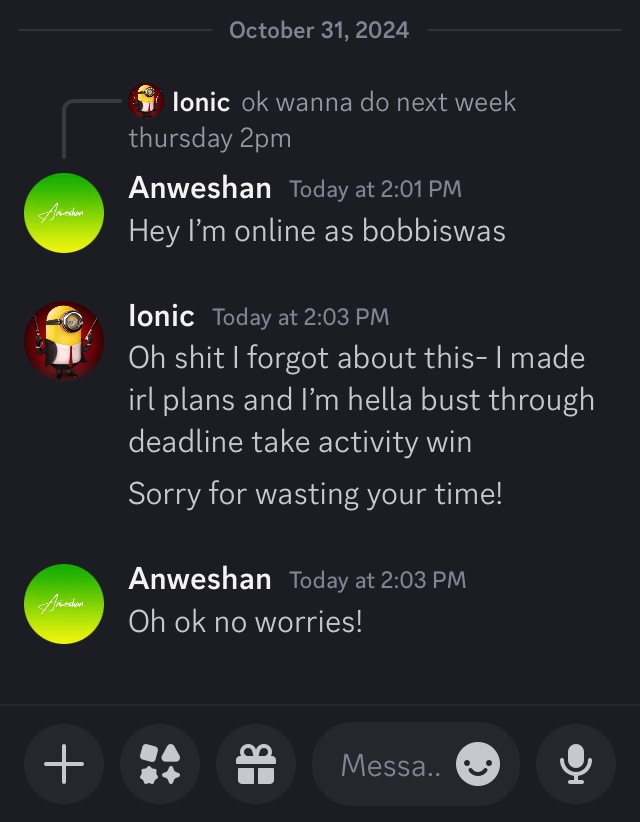Select message "Oh ok no worries!"
This screenshot has height=822, width=640.
tap(245, 622)
